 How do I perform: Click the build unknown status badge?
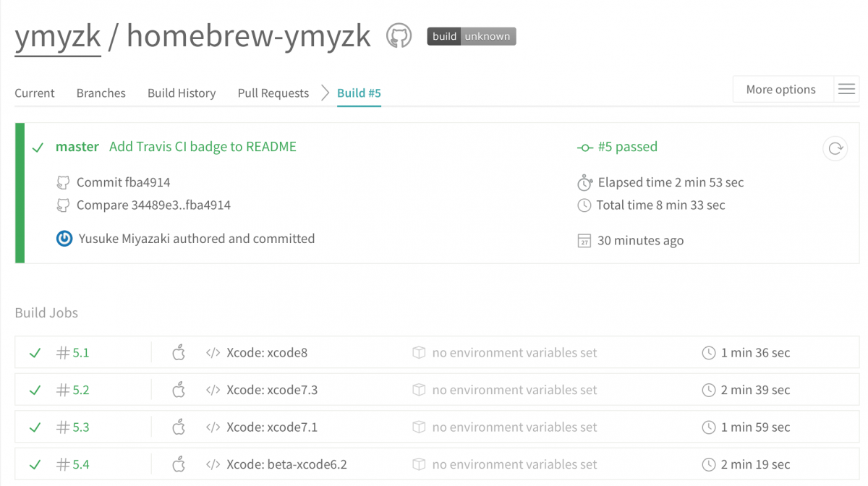(x=471, y=36)
